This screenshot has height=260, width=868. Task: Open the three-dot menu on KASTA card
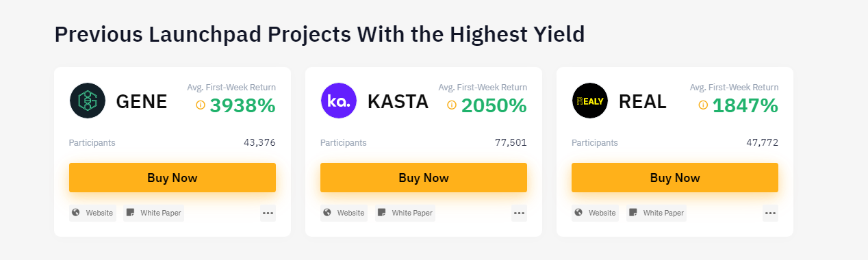[x=519, y=213]
